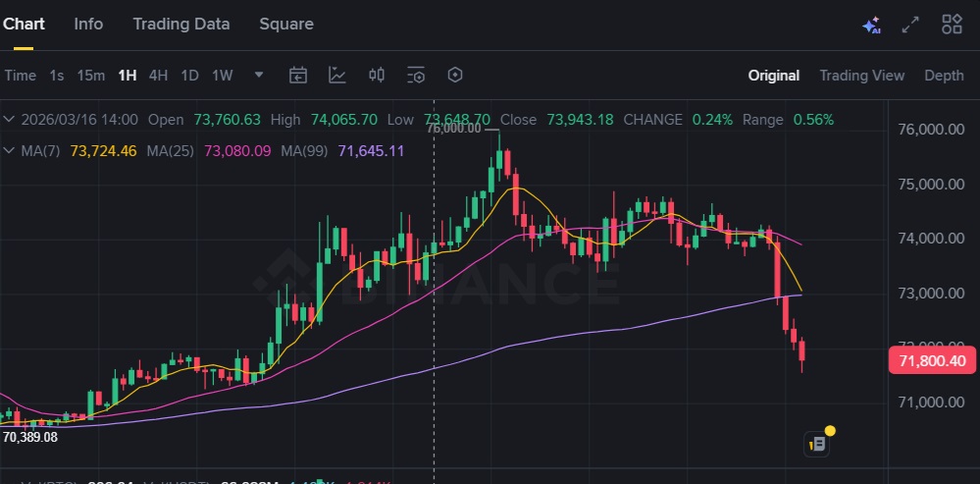The image size is (980, 484).
Task: Select the 1s interval
Action: (57, 76)
